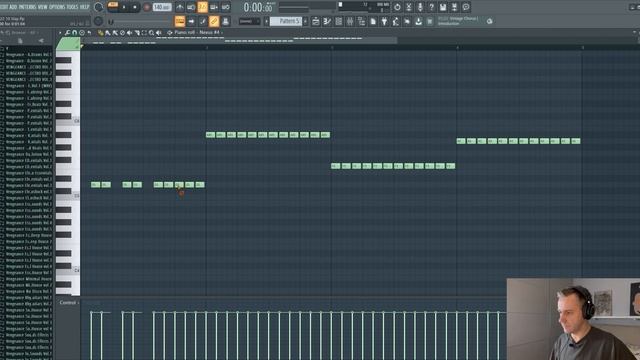The height and width of the screenshot is (360, 640).
Task: Click the round Record button
Action: click(147, 7)
